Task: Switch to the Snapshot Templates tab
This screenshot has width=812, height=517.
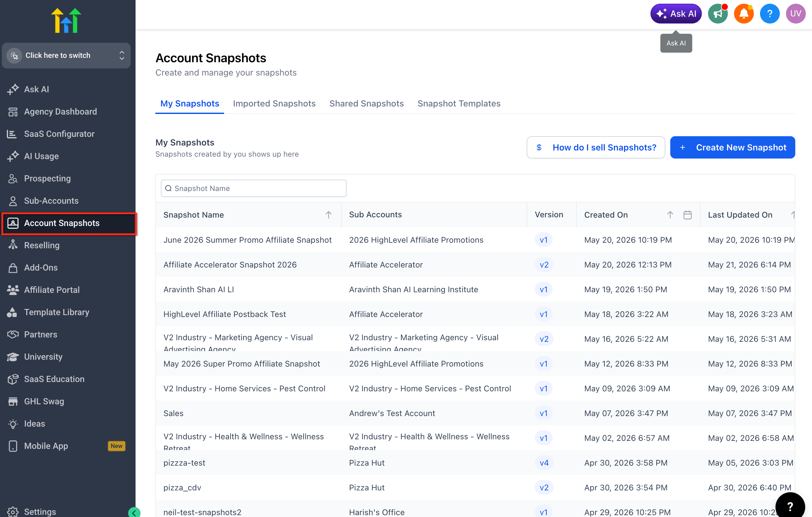Action: (x=459, y=103)
